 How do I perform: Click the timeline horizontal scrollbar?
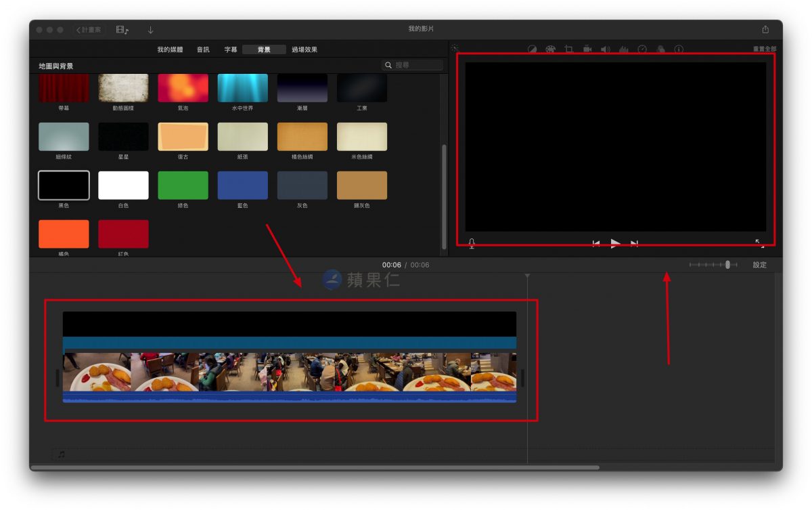point(315,467)
